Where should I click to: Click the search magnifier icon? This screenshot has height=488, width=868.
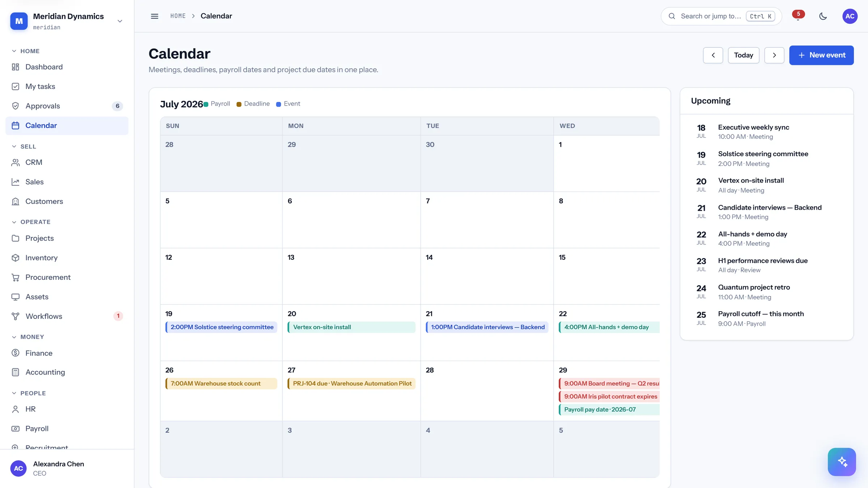[672, 16]
